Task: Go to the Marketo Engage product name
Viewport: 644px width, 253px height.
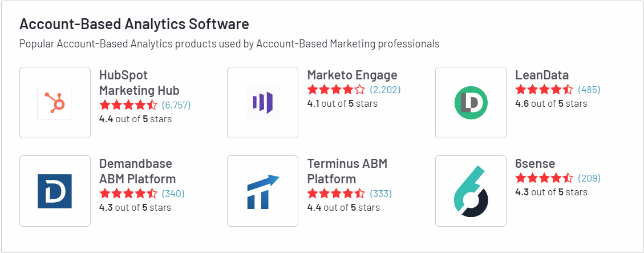Action: click(352, 75)
